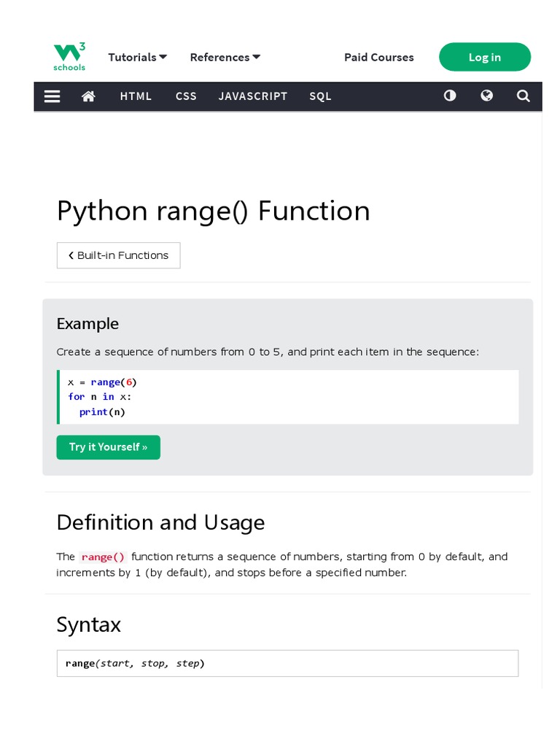This screenshot has height=747, width=560.
Task: Open Paid Courses link
Action: (378, 57)
